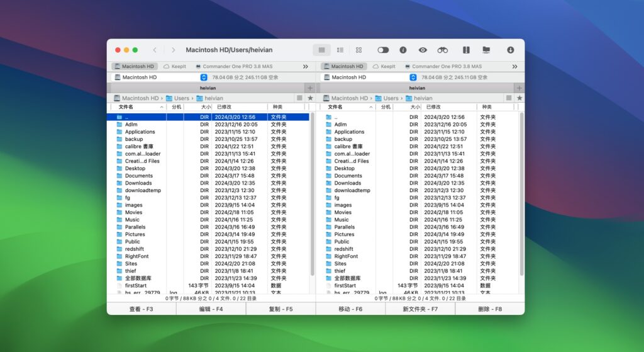644x352 pixels.
Task: Click 新文件夹 - F7 button
Action: coord(420,309)
